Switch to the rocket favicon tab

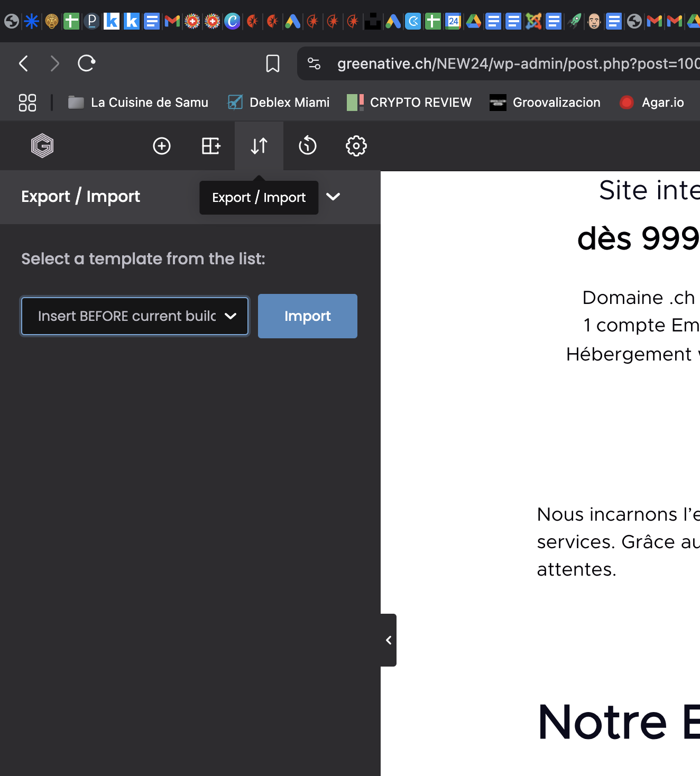click(574, 21)
